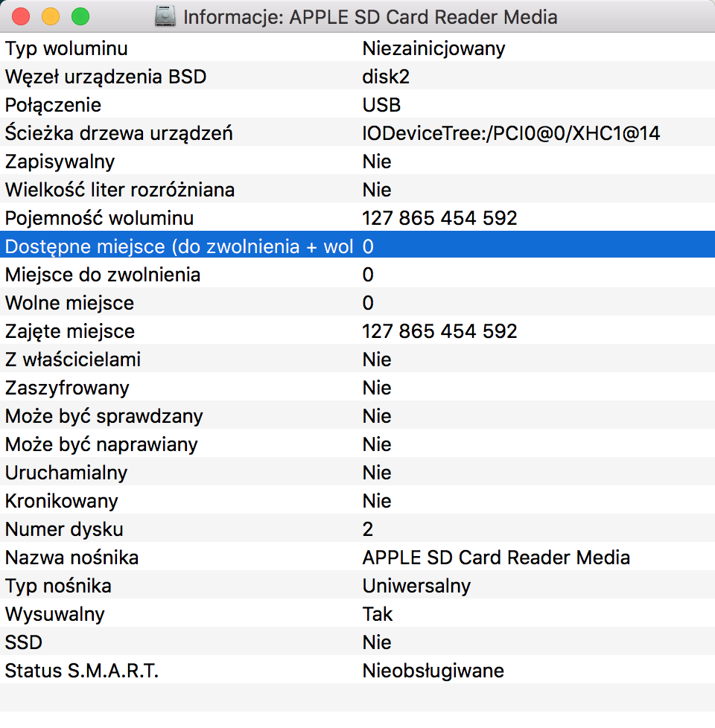The height and width of the screenshot is (728, 715).
Task: Click the window title 'Informacje: APPLE SD Card Reader Media'
Action: coord(370,17)
